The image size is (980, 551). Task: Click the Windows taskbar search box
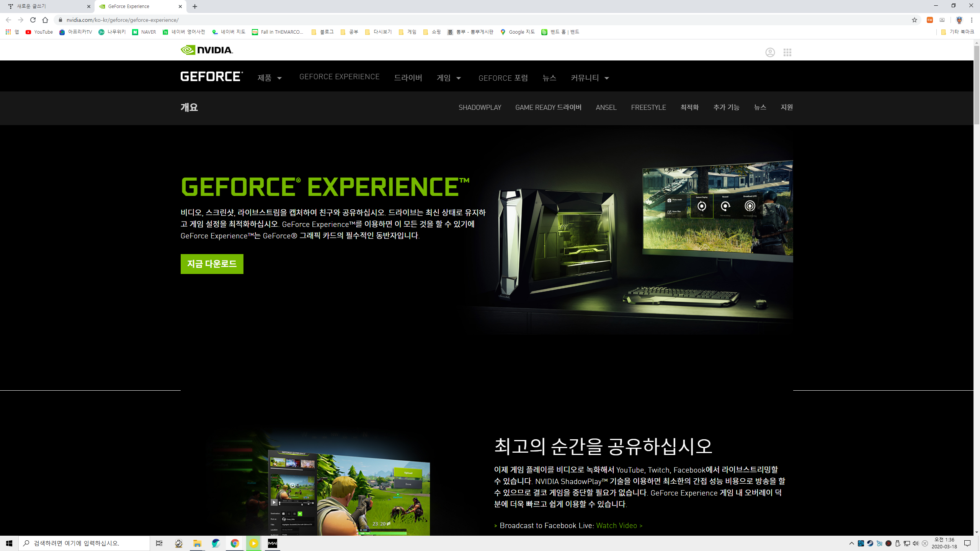coord(84,543)
